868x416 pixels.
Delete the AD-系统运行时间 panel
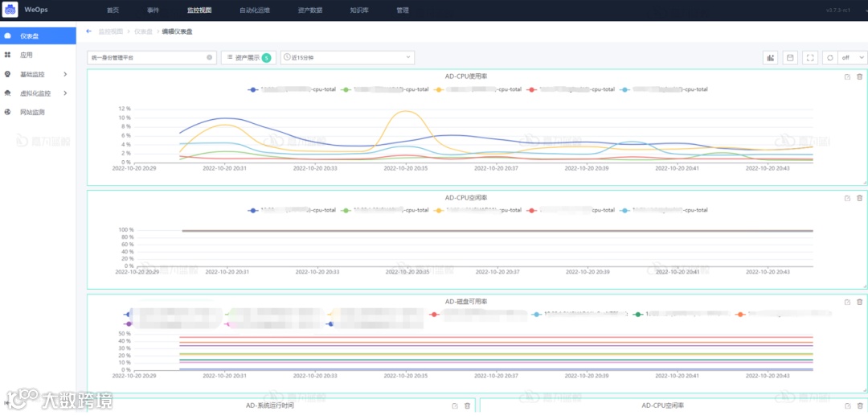(x=467, y=406)
